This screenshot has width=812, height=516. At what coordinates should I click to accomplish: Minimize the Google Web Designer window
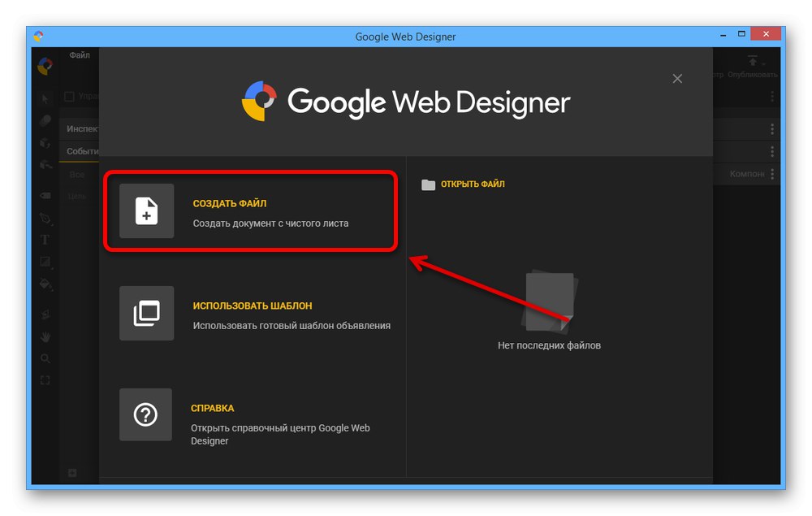[723, 35]
